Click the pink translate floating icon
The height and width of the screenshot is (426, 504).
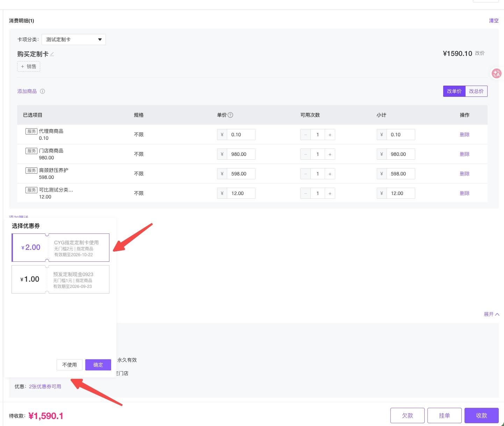point(496,73)
